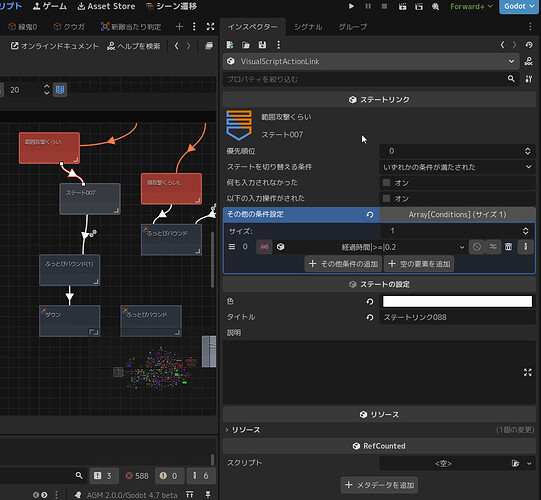Click 空の要素を追加 button

point(419,264)
